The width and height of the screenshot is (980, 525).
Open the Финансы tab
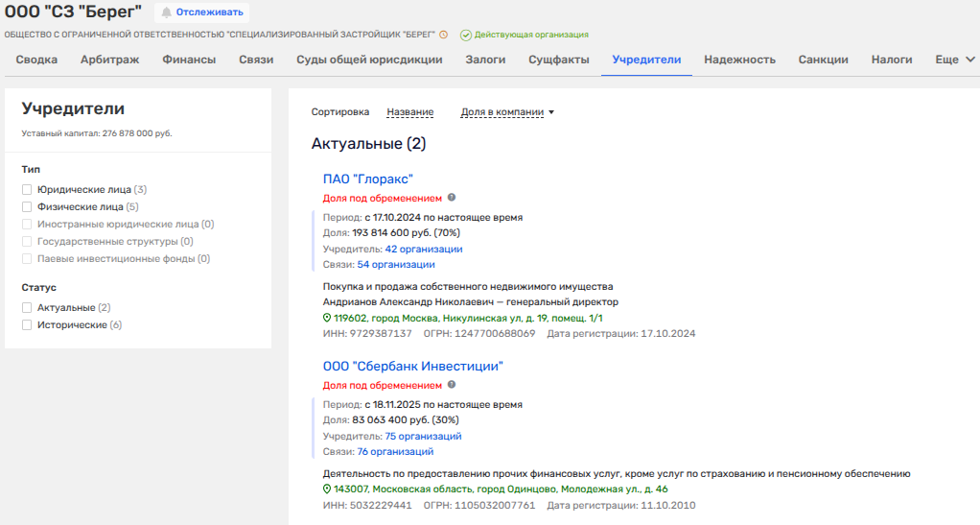189,60
